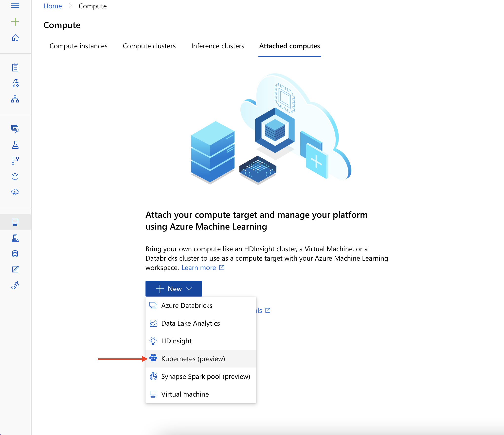The width and height of the screenshot is (504, 435).
Task: Switch to Compute clusters tab
Action: (x=149, y=46)
